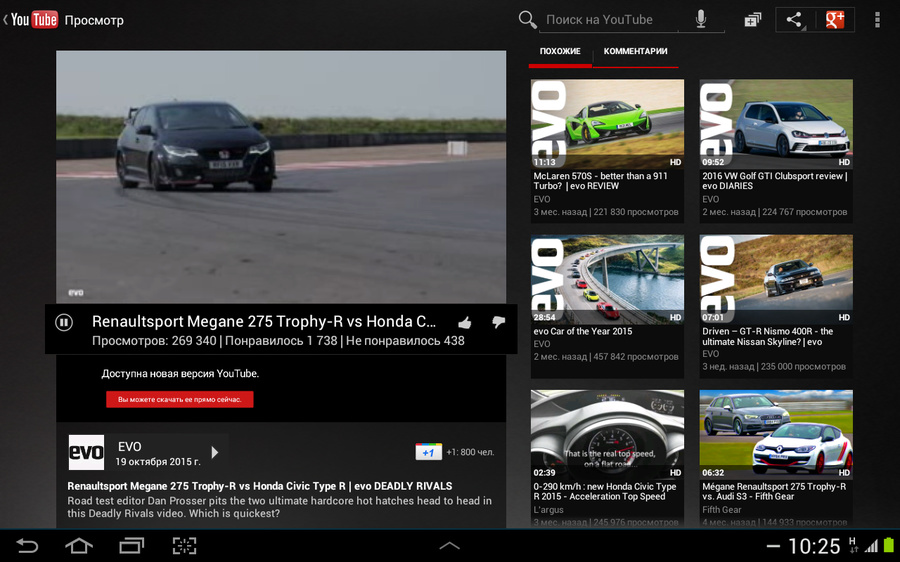Open the overflow three-dot menu
Viewport: 900px width, 562px height.
tap(877, 20)
